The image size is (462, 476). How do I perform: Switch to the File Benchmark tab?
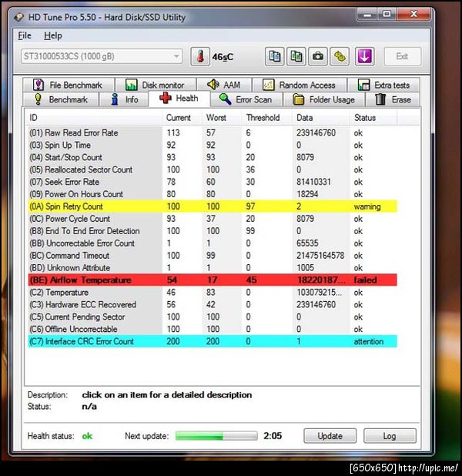pos(69,85)
